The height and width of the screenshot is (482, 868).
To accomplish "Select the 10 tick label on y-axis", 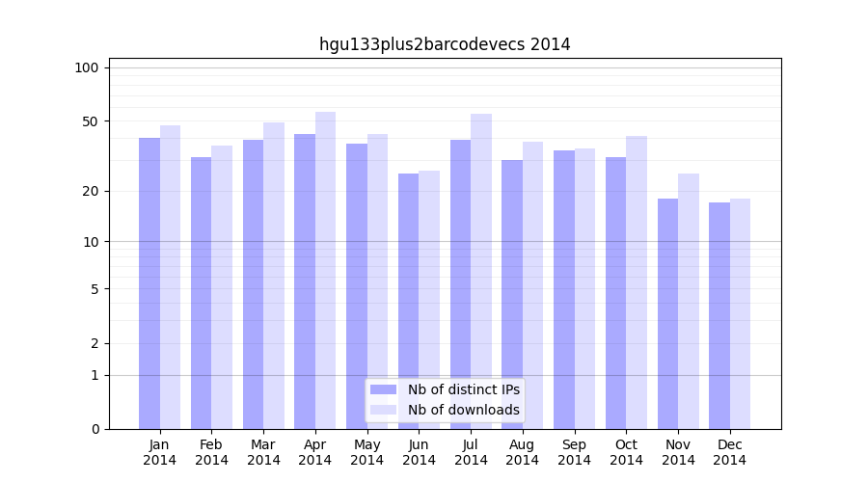I will (90, 242).
